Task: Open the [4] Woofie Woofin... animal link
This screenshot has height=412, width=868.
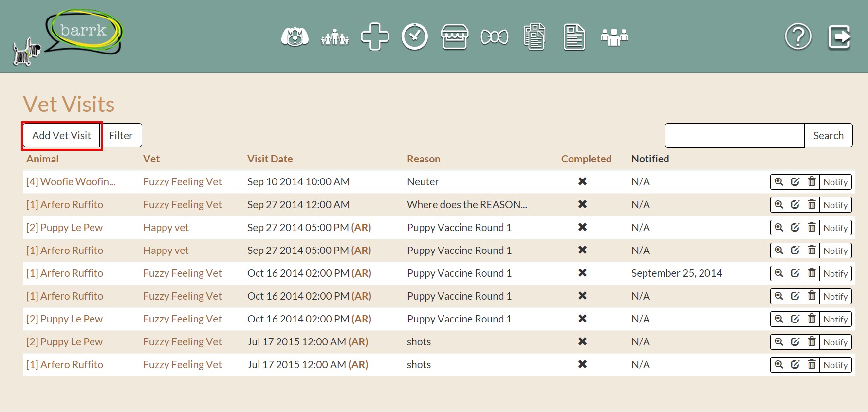Action: (x=71, y=182)
